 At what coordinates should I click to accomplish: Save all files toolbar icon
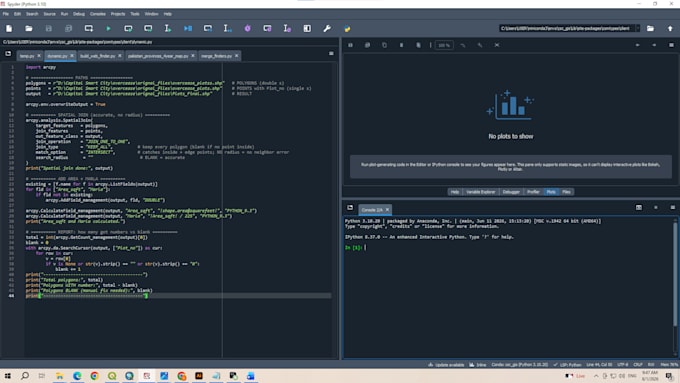click(69, 29)
